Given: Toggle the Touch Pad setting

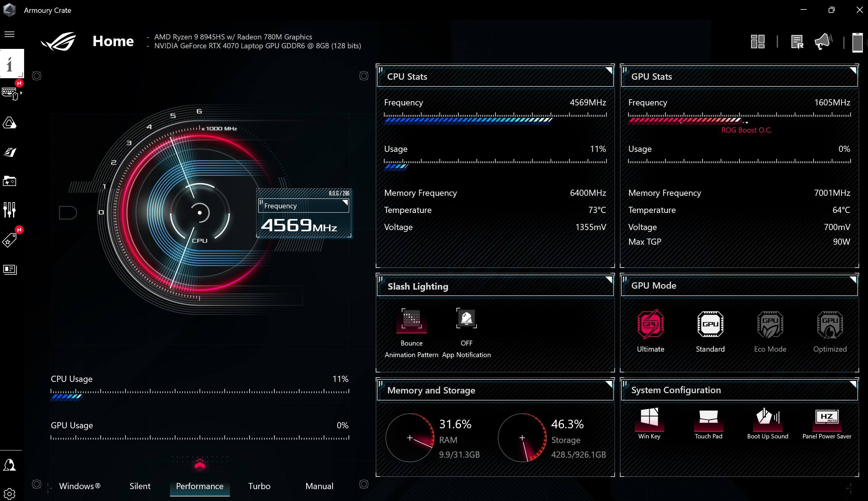Looking at the screenshot, I should [x=708, y=419].
